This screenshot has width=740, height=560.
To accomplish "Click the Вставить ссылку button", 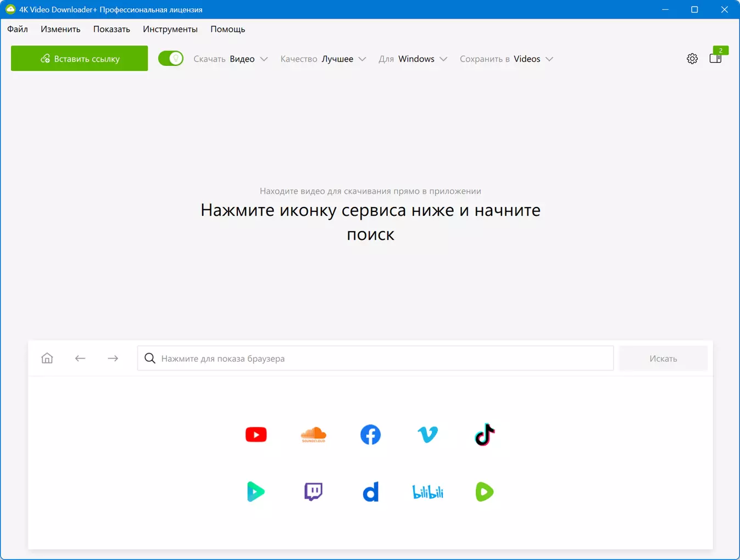I will pyautogui.click(x=79, y=58).
